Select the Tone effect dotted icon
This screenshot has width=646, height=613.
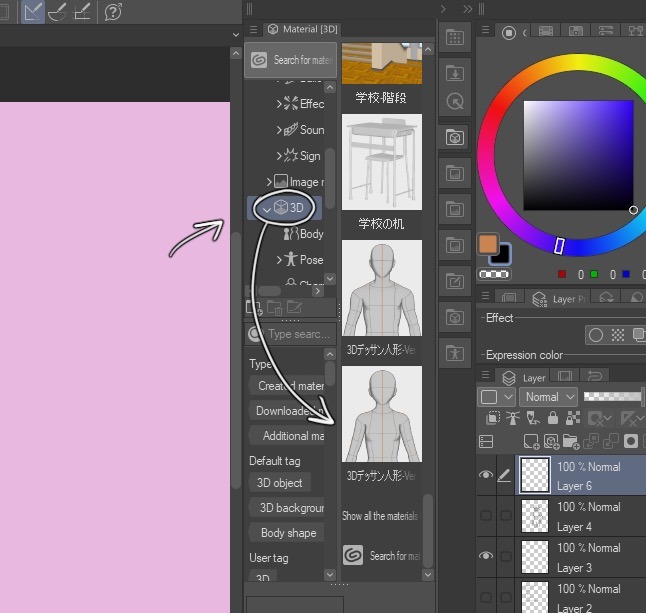(618, 335)
